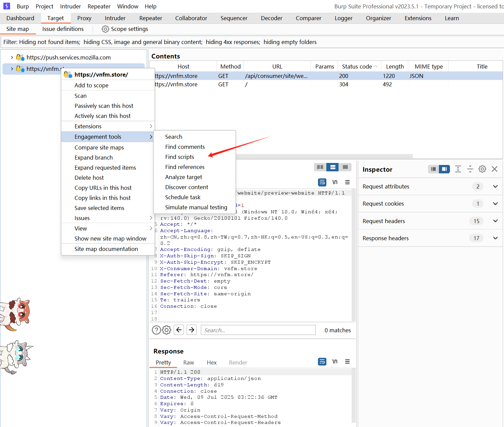
Task: Click Schedule task menu entry
Action: pos(183,197)
